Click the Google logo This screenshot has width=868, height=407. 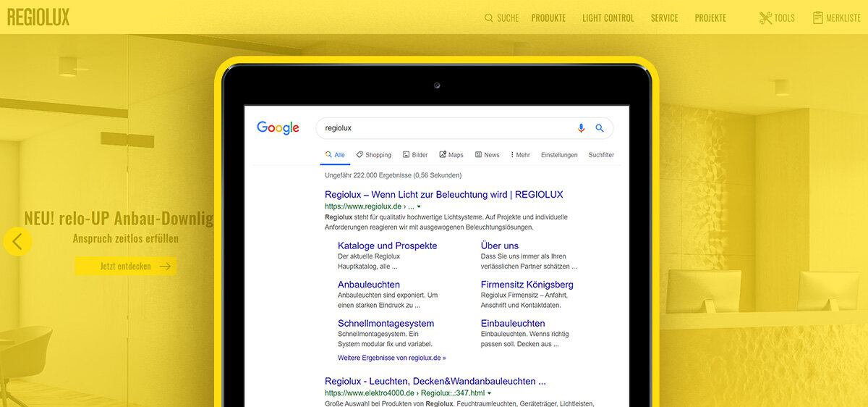coord(278,128)
